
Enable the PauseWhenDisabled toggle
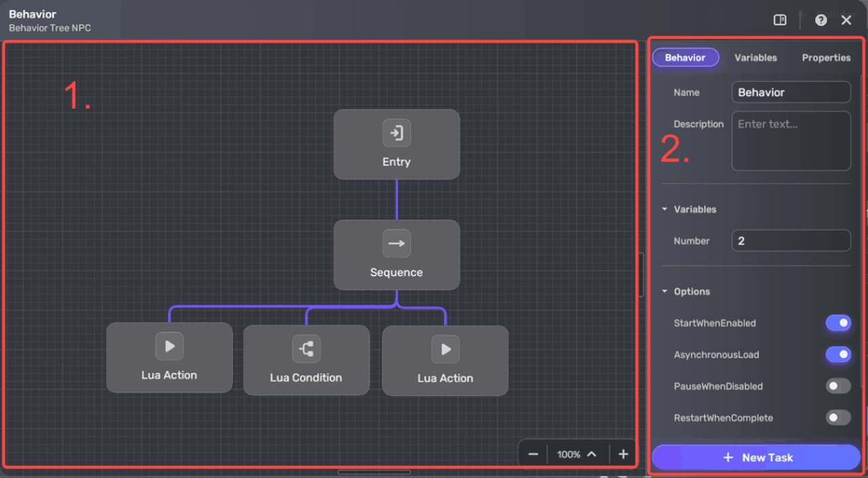(x=838, y=386)
